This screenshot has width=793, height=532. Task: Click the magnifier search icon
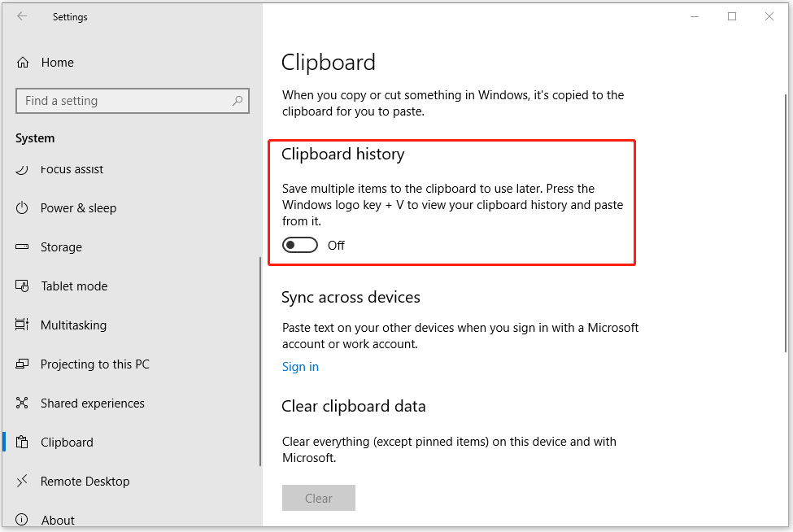point(237,101)
